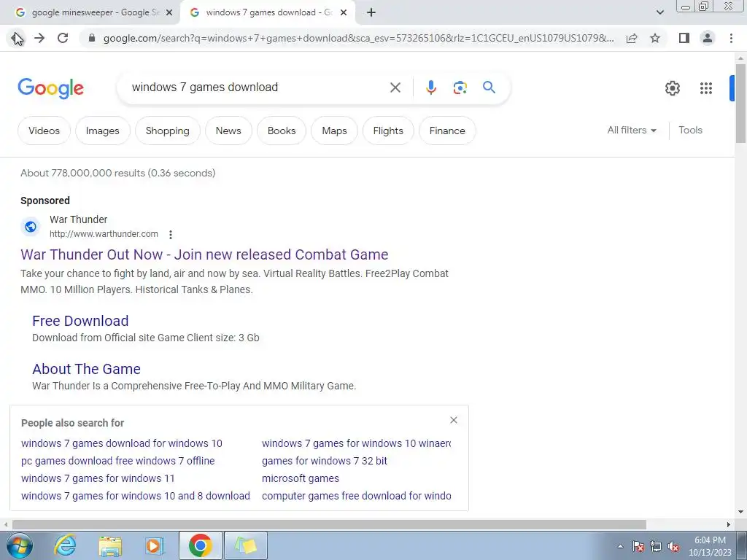Open the Chrome profile avatar

(x=708, y=38)
